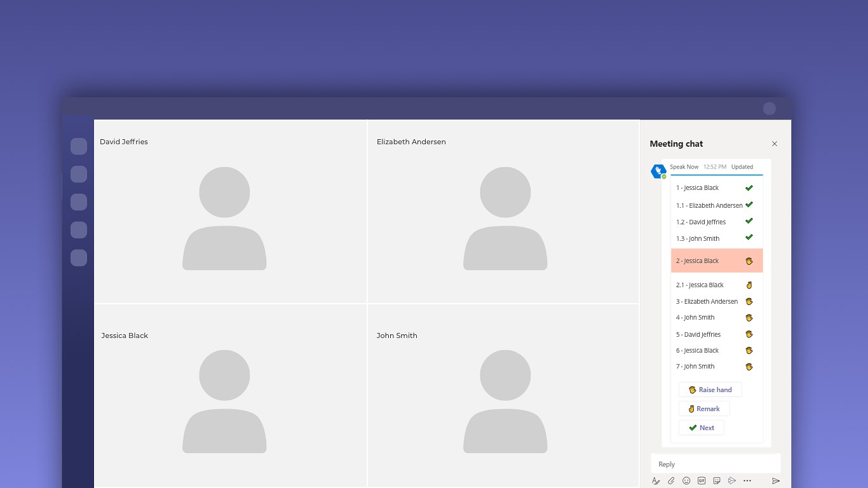Viewport: 868px width, 488px height.
Task: Click the Speak Now sender name
Action: tap(684, 167)
